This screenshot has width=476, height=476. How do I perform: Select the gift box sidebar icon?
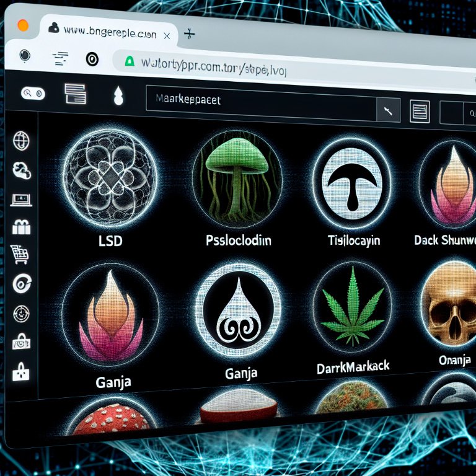20,227
